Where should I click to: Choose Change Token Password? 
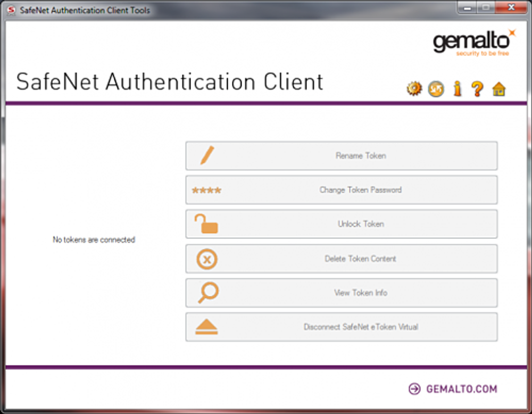point(342,189)
